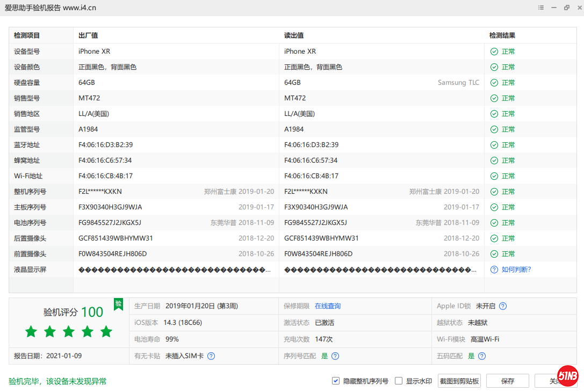The width and height of the screenshot is (584, 392).
Task: Click the help icon beside 未插入SIM卡
Action: (x=211, y=356)
